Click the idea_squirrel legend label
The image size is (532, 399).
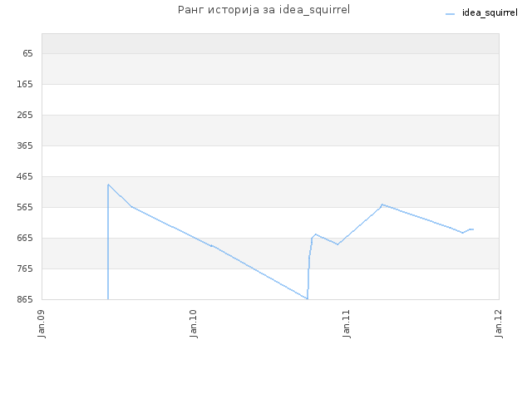(x=490, y=13)
